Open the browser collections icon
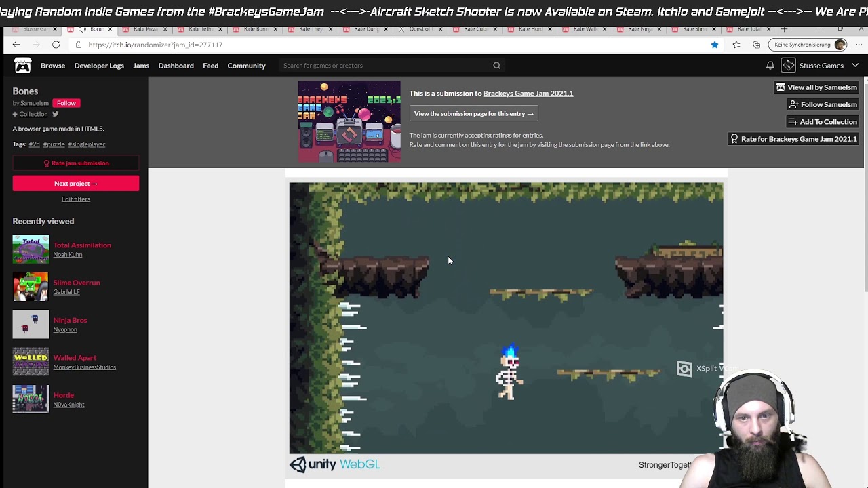868x488 pixels. pos(757,45)
